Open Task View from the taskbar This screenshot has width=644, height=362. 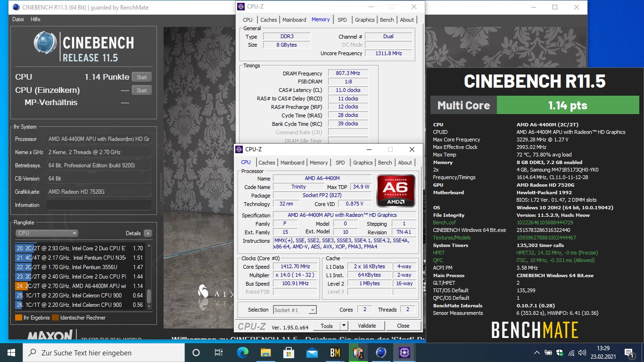(x=219, y=353)
